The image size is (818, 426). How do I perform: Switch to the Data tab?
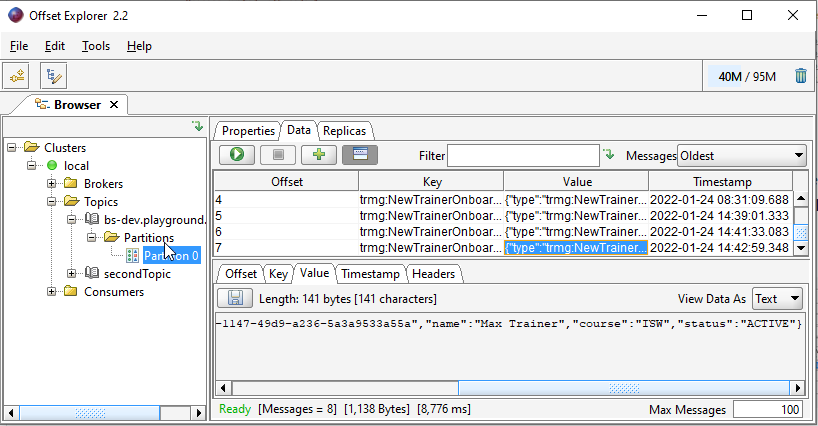click(299, 130)
